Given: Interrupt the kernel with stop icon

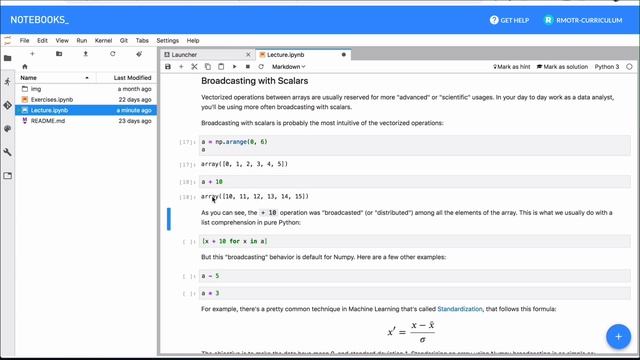Looking at the screenshot, I should tap(248, 67).
